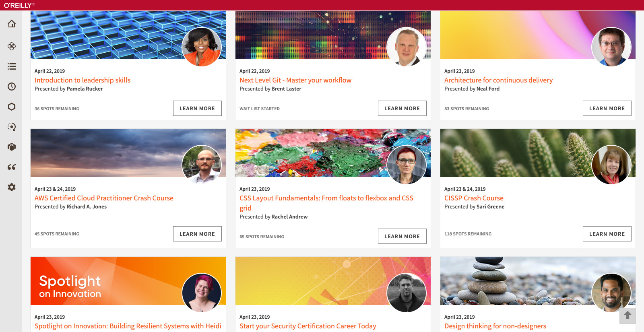The height and width of the screenshot is (332, 644).
Task: Open the quotation marks highlights icon
Action: pyautogui.click(x=12, y=167)
